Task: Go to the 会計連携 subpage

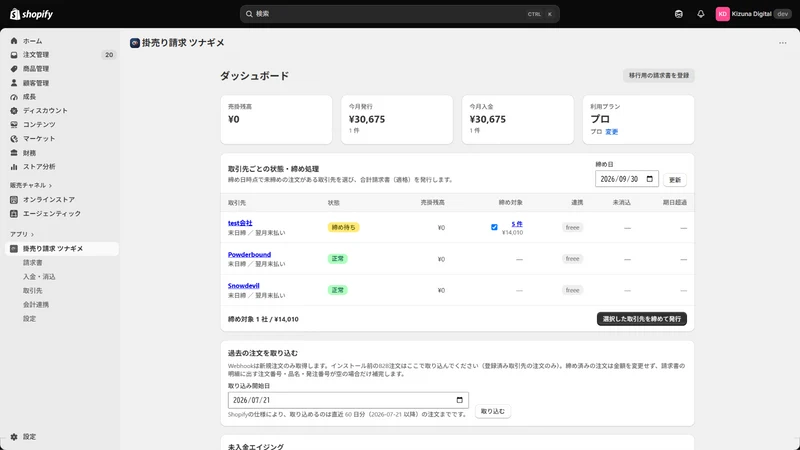Action: [x=36, y=305]
